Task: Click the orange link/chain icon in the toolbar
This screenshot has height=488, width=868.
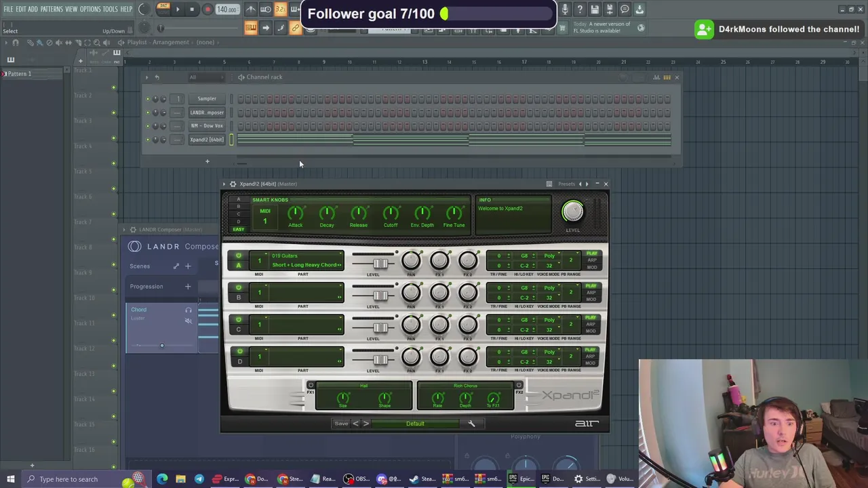Action: 295,28
